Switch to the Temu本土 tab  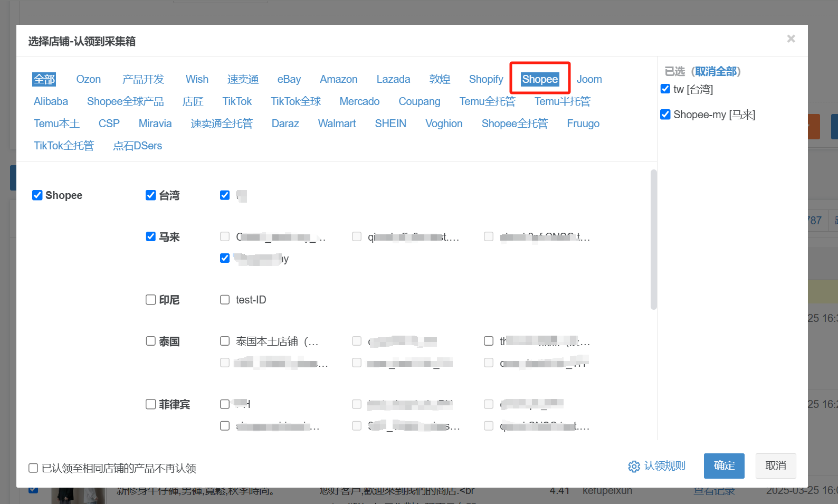tap(56, 123)
